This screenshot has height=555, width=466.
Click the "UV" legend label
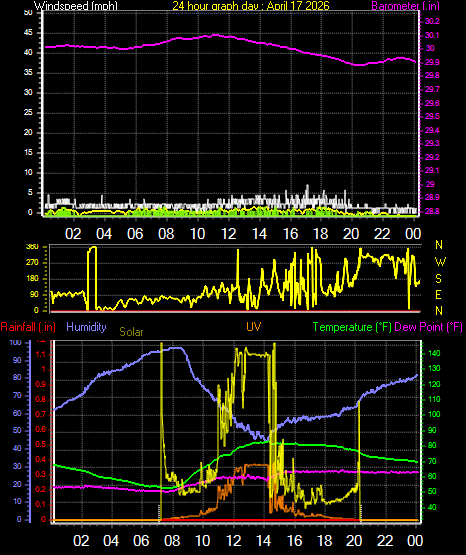click(x=254, y=327)
